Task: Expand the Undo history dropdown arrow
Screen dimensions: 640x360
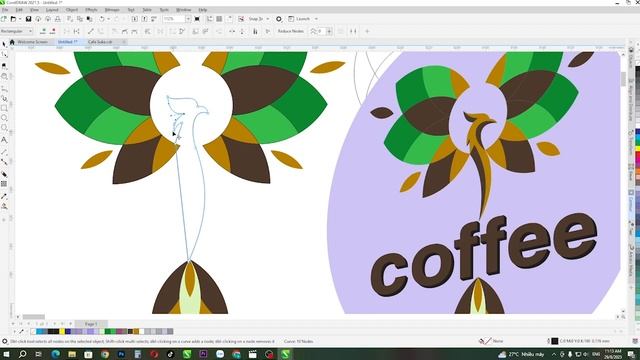Action: click(x=108, y=19)
